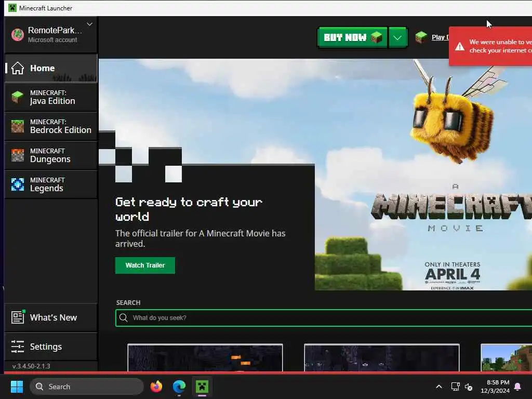The height and width of the screenshot is (399, 532).
Task: Open the second news thumbnail card
Action: tap(382, 357)
